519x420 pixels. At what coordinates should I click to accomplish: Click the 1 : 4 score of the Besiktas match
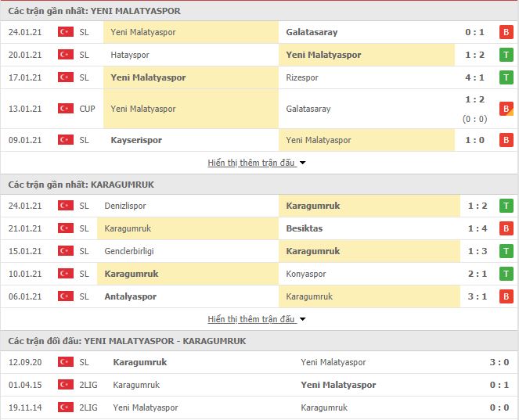[x=478, y=228]
